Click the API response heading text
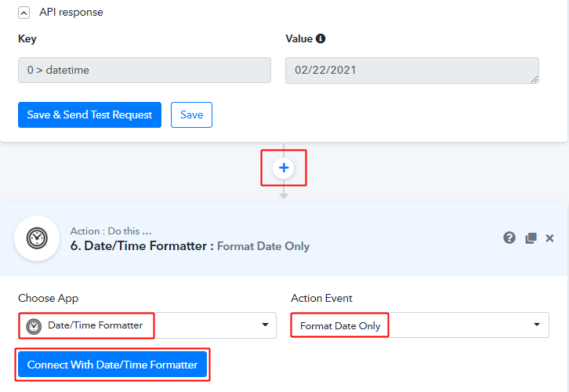Screen dimensions: 569x392 [71, 13]
